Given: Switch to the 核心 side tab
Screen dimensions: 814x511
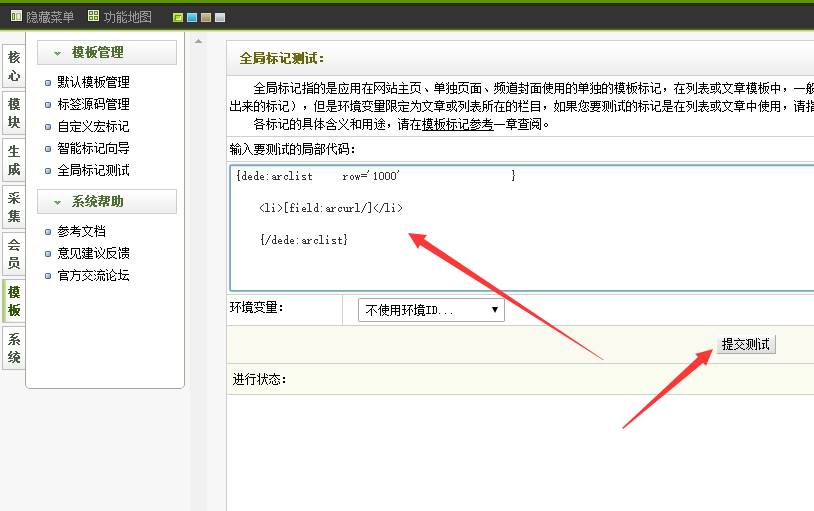Looking at the screenshot, I should pyautogui.click(x=14, y=67).
